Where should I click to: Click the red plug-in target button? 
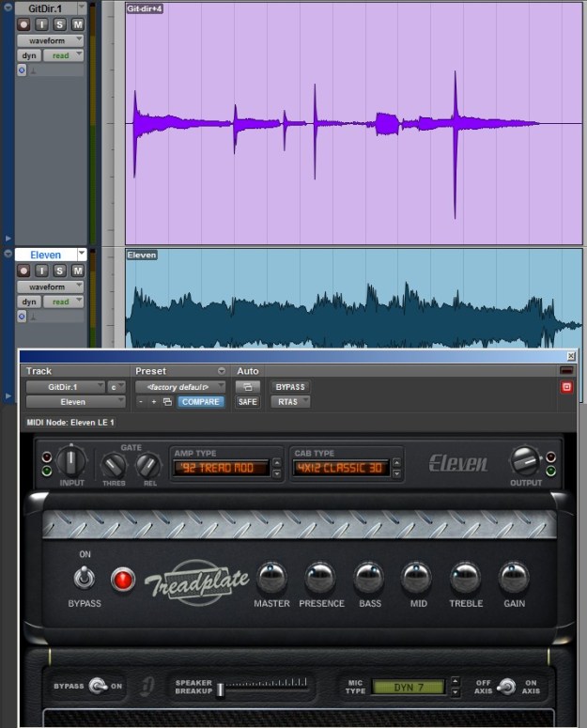point(566,387)
